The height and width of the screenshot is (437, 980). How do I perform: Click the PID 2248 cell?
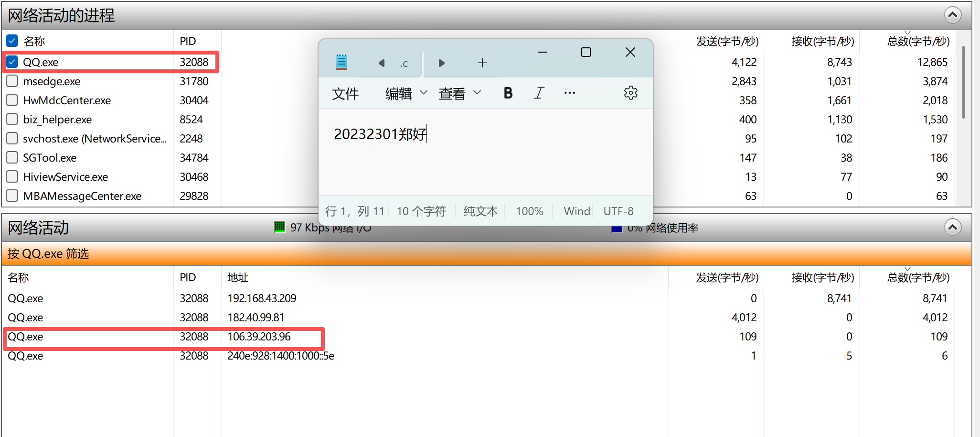pos(191,139)
